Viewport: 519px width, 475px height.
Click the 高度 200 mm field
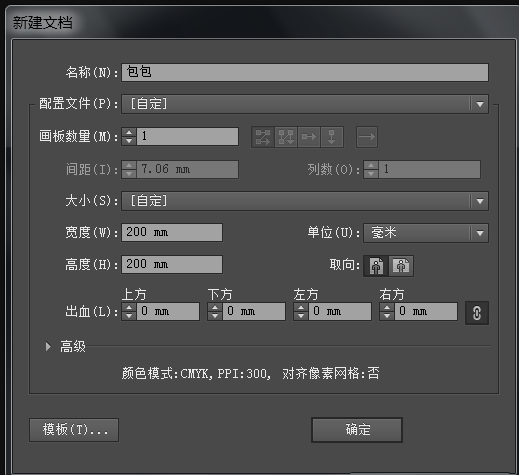click(x=172, y=264)
